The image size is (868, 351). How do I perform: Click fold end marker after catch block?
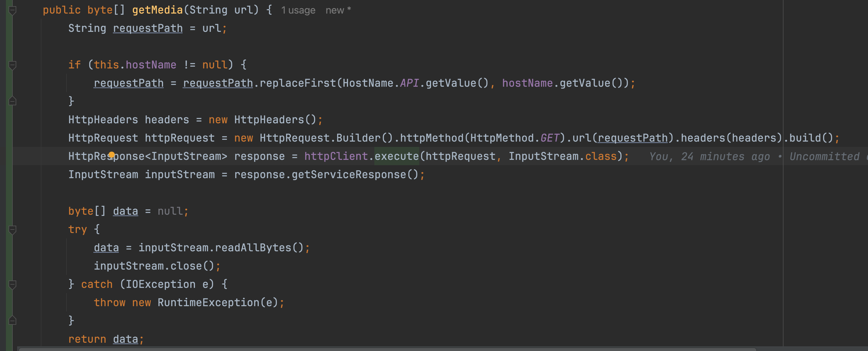click(x=12, y=320)
